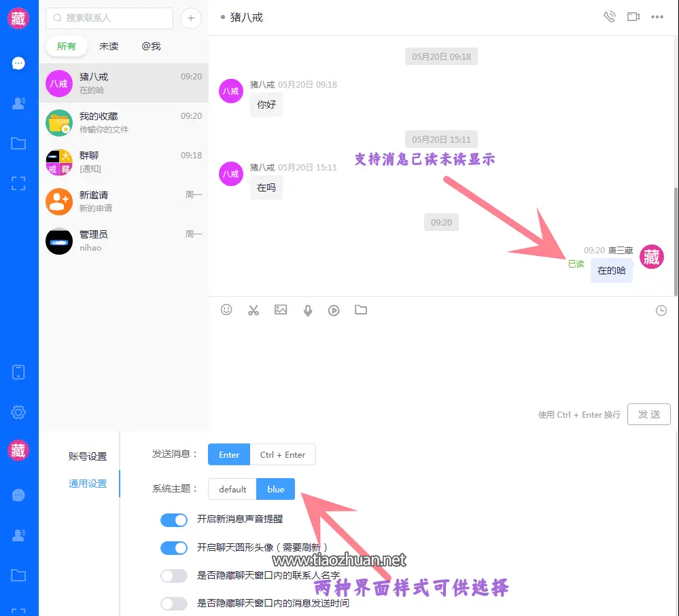This screenshot has height=616, width=679.
Task: Enable 是否隐藏聊天窗口内的联系人名字 switch
Action: [174, 576]
